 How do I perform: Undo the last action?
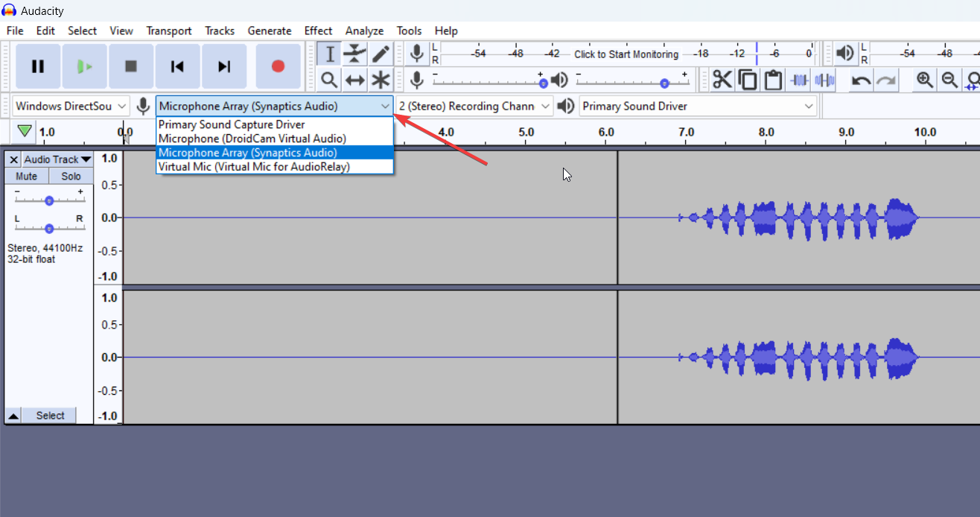(x=861, y=80)
